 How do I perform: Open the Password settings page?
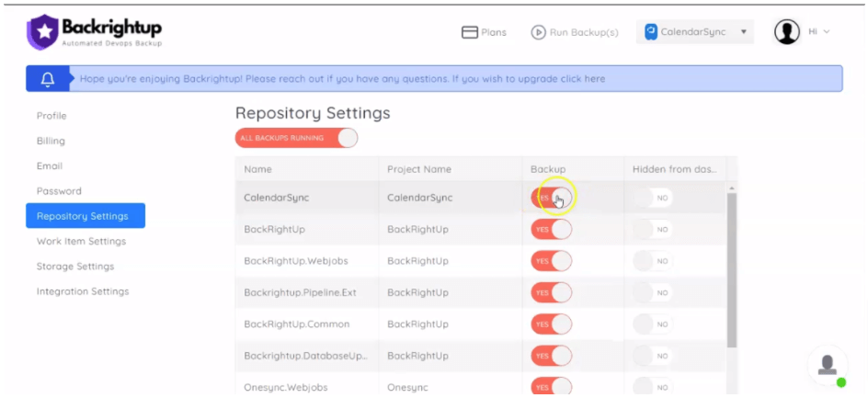[59, 191]
